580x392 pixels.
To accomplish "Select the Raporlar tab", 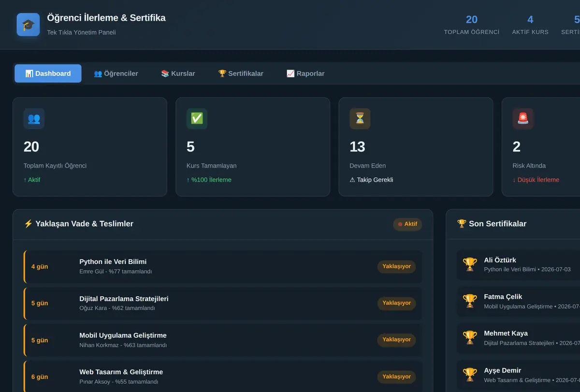I will click(305, 73).
